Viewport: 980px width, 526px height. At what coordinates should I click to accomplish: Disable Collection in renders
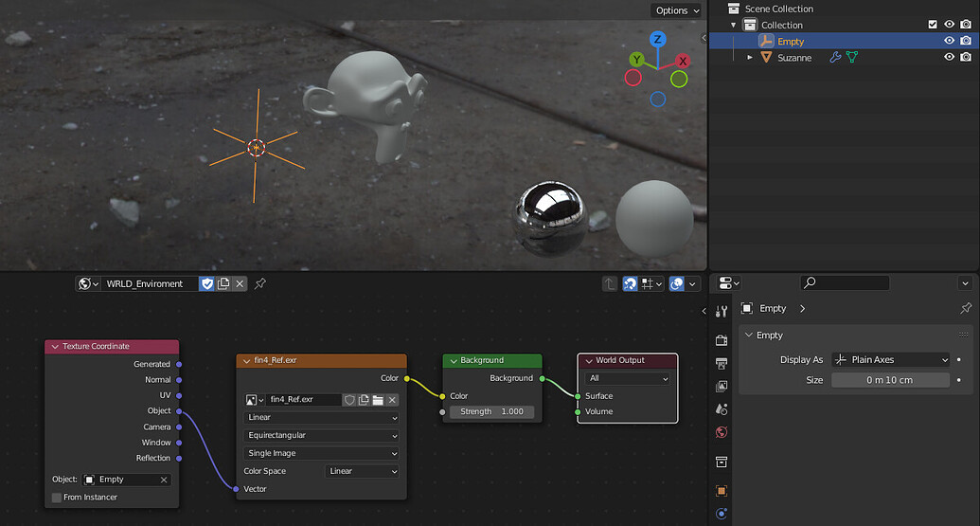[966, 25]
